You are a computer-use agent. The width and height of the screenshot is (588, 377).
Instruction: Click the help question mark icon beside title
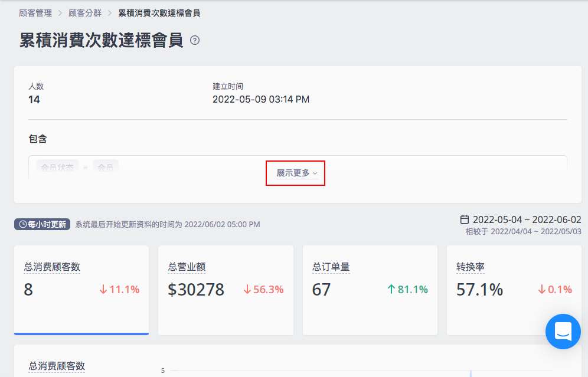(x=195, y=40)
